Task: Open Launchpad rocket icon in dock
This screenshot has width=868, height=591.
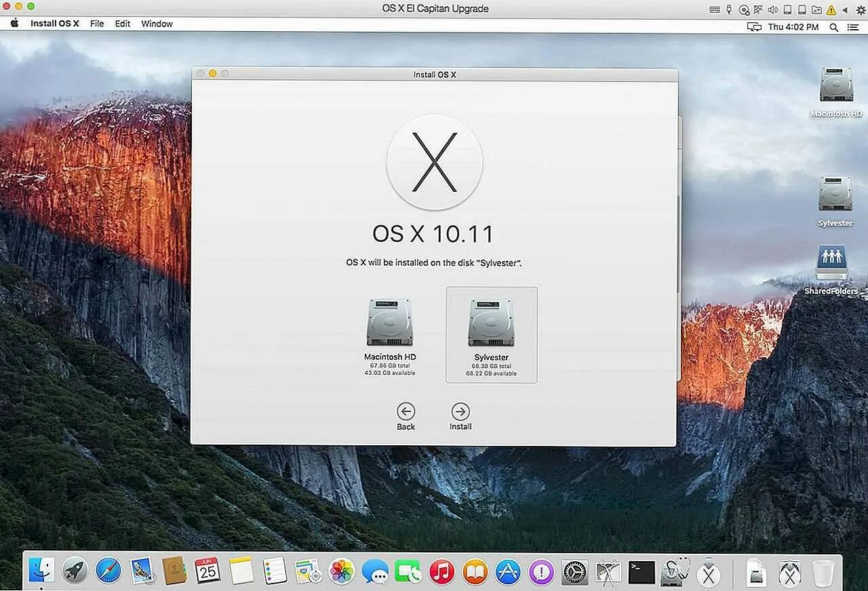Action: pyautogui.click(x=75, y=571)
